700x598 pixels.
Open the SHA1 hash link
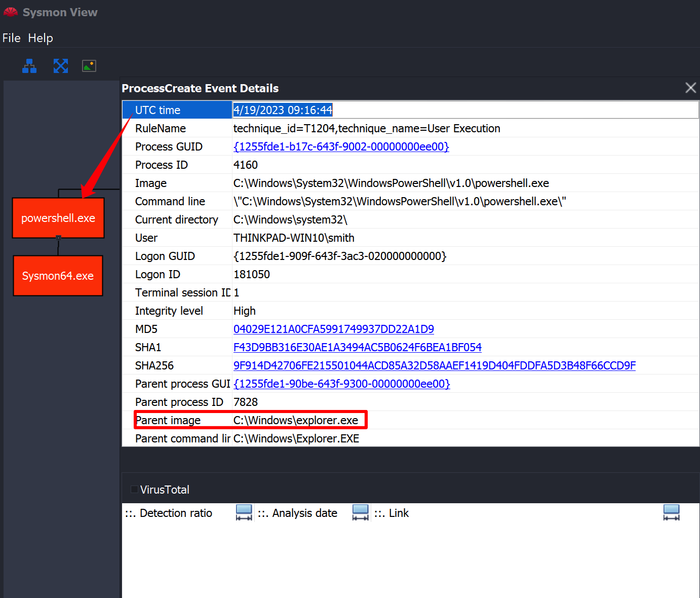358,347
